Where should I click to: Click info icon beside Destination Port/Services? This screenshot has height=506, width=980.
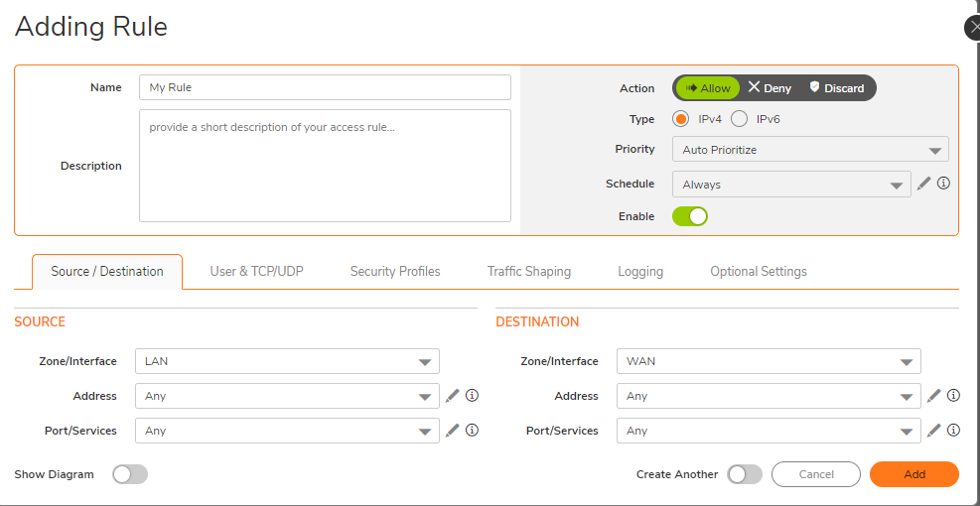pyautogui.click(x=953, y=431)
